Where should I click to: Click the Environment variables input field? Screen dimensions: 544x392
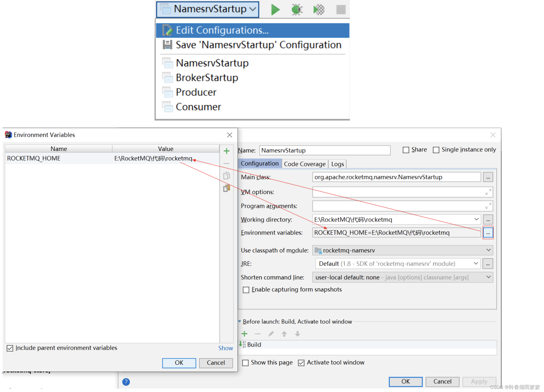tap(397, 232)
